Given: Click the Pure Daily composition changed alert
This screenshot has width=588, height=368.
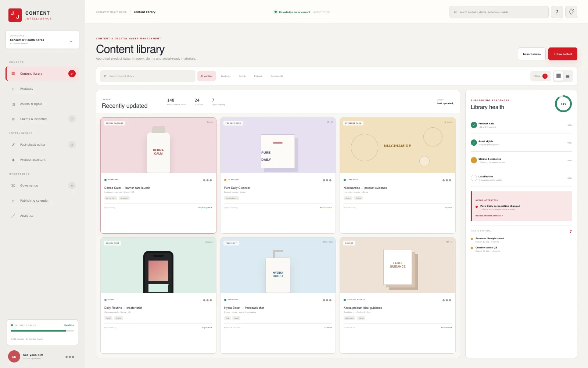Looking at the screenshot, I should [x=521, y=206].
